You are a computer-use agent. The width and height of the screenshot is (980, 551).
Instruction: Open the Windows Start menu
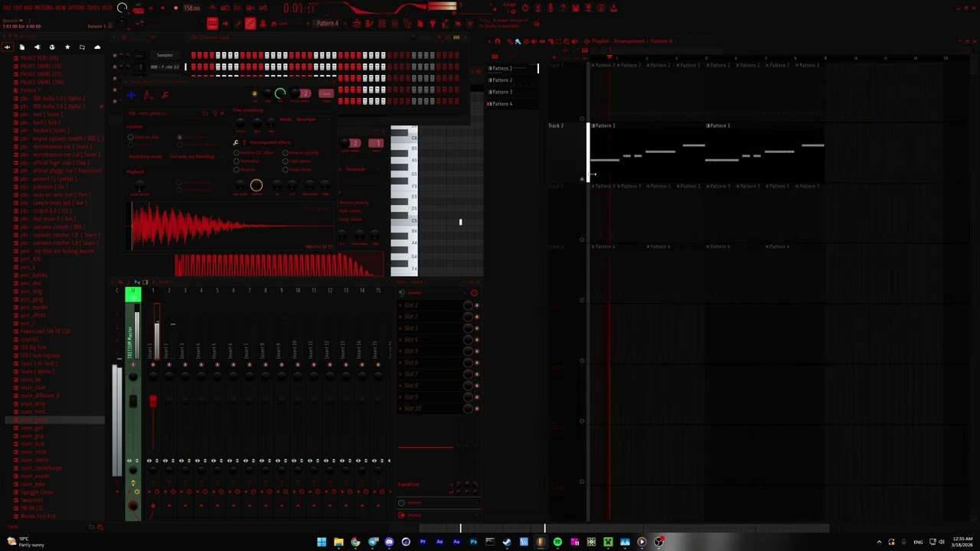click(322, 542)
